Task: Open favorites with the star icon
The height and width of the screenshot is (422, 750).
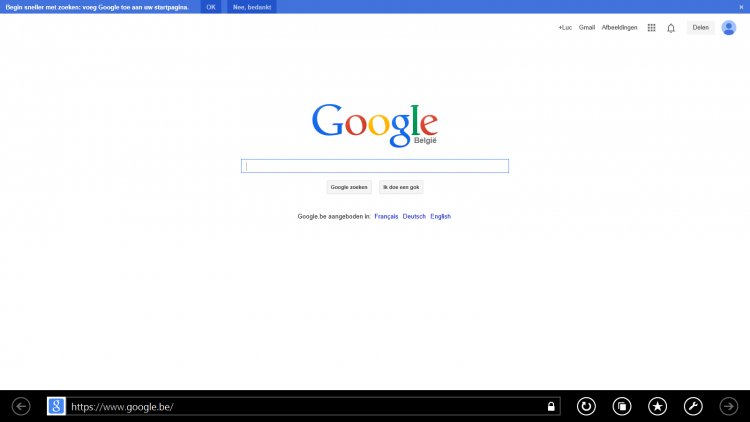Action: tap(658, 407)
